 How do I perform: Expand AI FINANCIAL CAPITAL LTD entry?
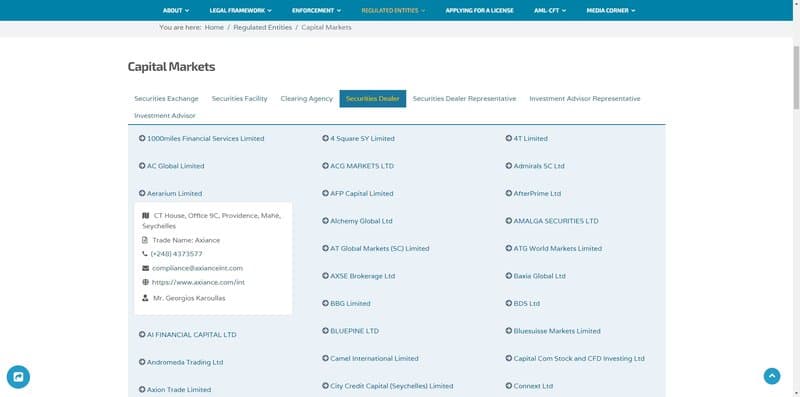point(188,335)
